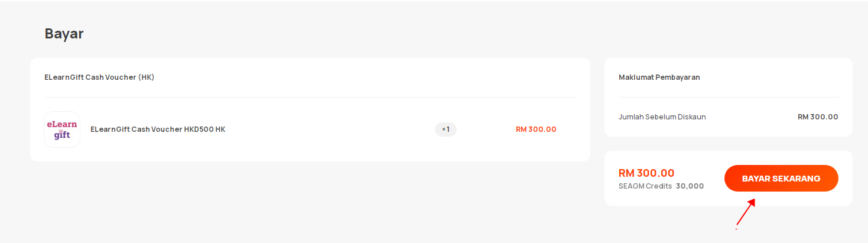Click the Bayar page heading
868x243 pixels.
[x=64, y=34]
